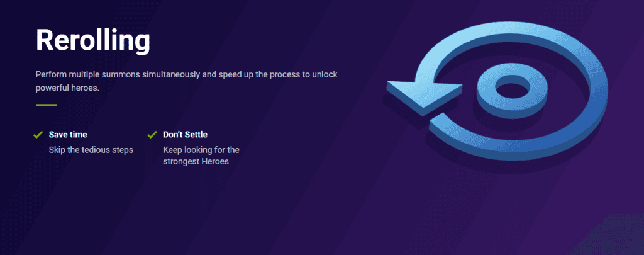Click the green checkmark beside Don't Settle

[x=152, y=135]
